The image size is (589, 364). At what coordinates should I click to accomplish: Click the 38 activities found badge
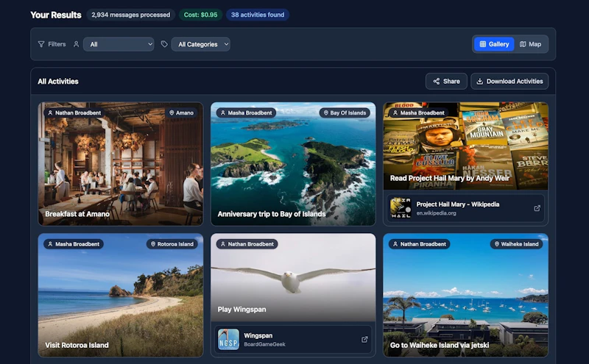258,15
